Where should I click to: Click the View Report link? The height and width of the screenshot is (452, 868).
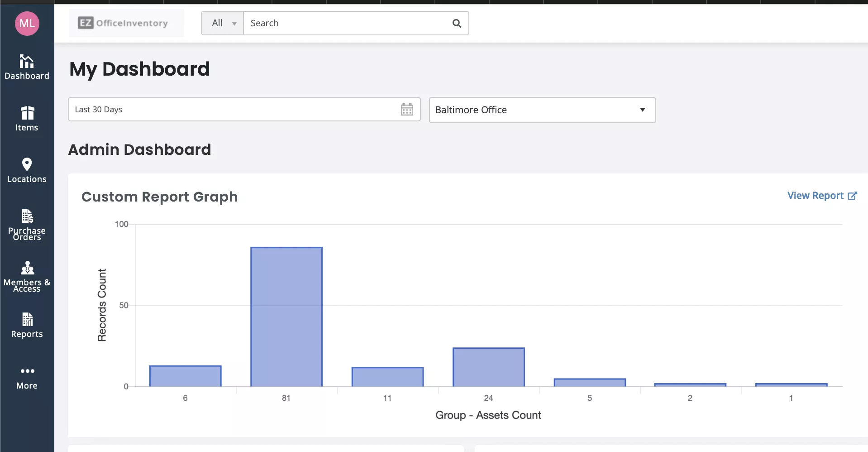coord(821,196)
